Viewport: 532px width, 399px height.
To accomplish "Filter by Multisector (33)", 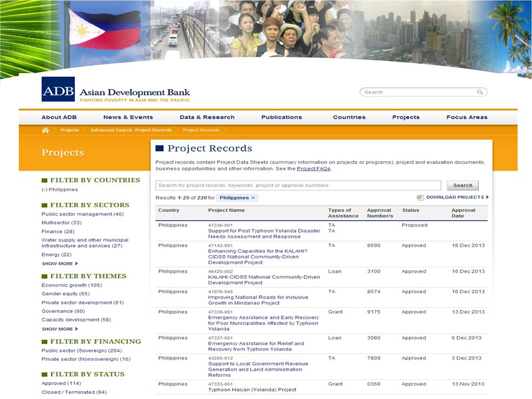I will click(x=62, y=223).
